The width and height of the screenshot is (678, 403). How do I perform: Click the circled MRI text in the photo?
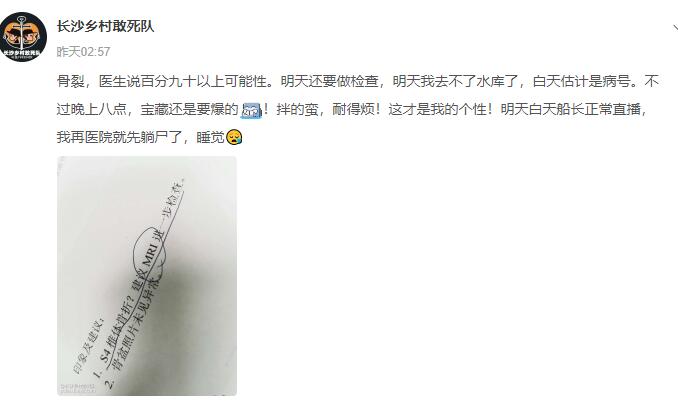click(x=151, y=252)
